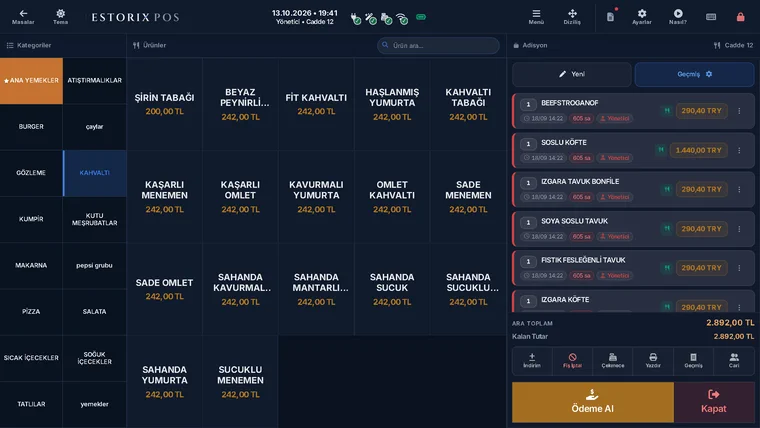Select the MAKARNA category
The image size is (760, 428).
pyautogui.click(x=32, y=266)
